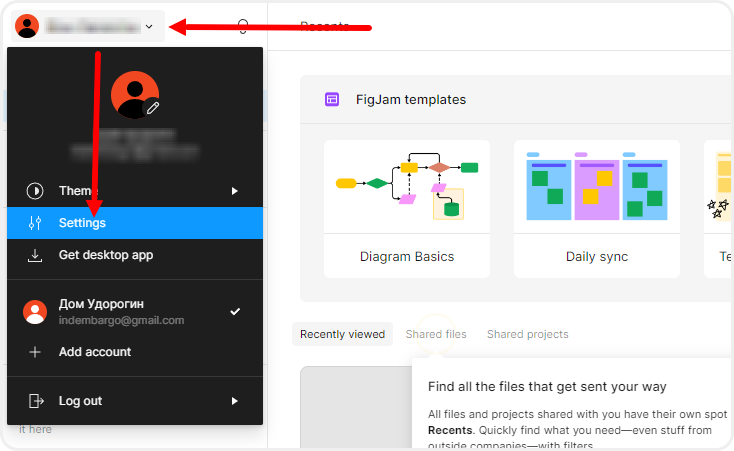Click the notifications bell icon

[x=243, y=27]
